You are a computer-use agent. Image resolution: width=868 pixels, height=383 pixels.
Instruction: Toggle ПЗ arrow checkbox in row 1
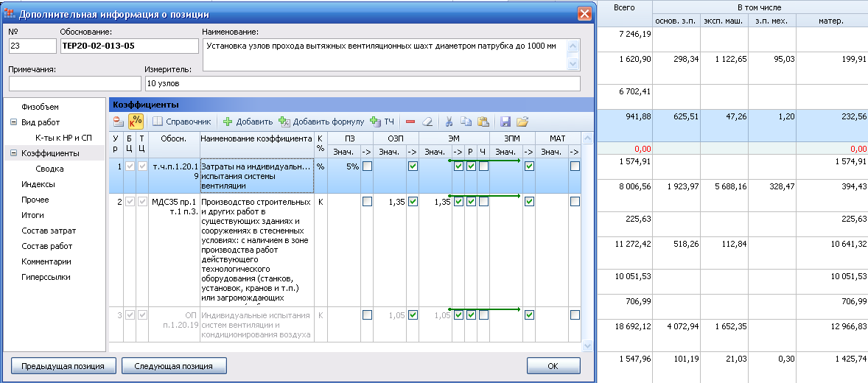pos(367,166)
